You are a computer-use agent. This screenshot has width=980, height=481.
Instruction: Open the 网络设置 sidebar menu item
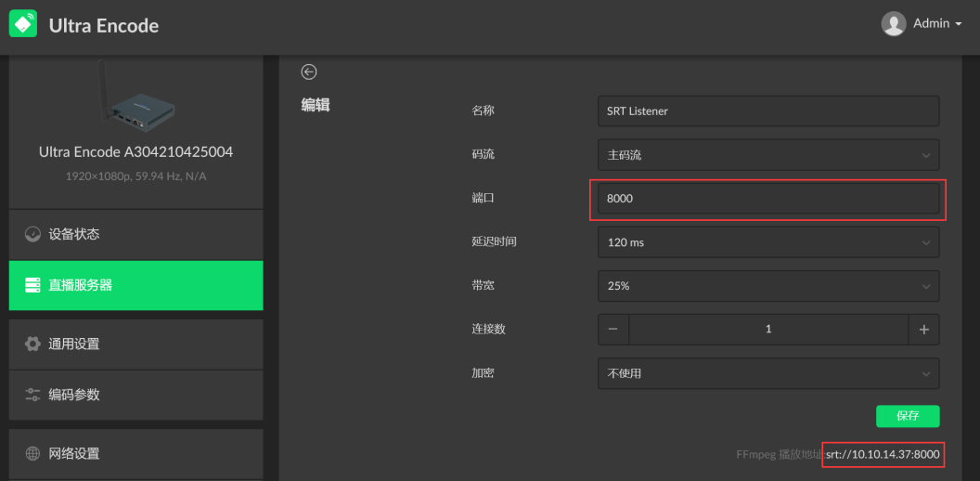point(135,453)
